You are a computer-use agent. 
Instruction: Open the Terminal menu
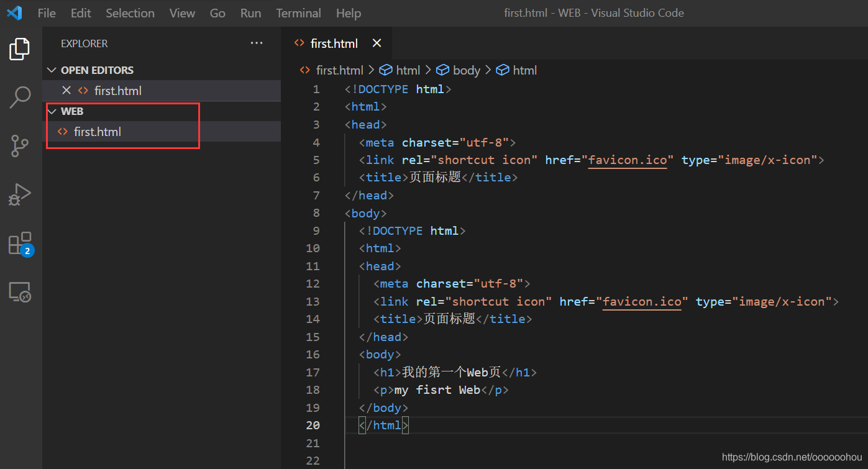tap(299, 13)
